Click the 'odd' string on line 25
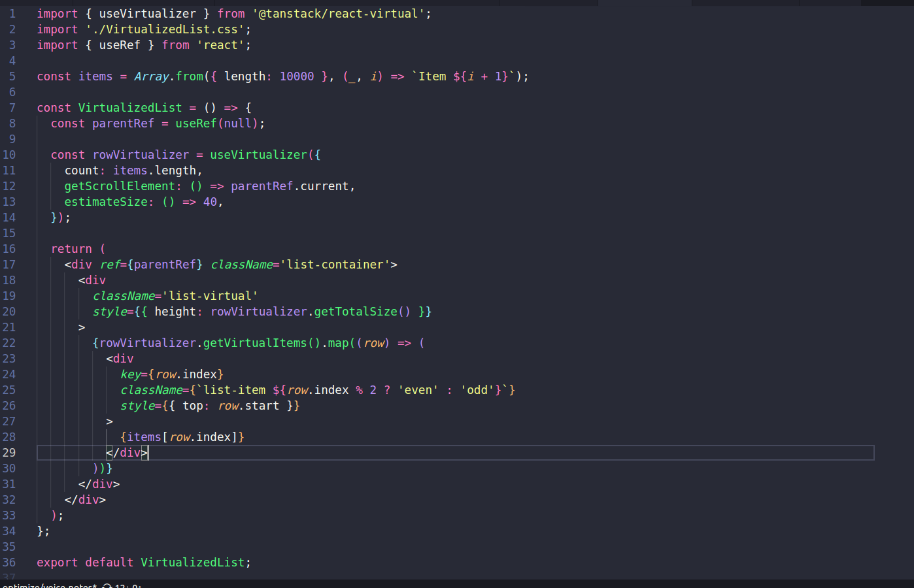Screen dimensions: 914x588 tap(477, 390)
